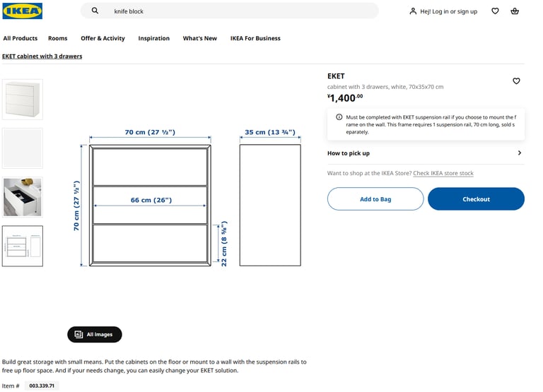
Task: Select the blank white second thumbnail
Action: click(x=23, y=148)
